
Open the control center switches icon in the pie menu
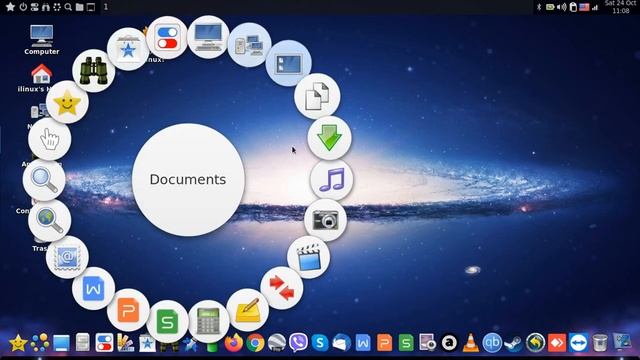(167, 38)
